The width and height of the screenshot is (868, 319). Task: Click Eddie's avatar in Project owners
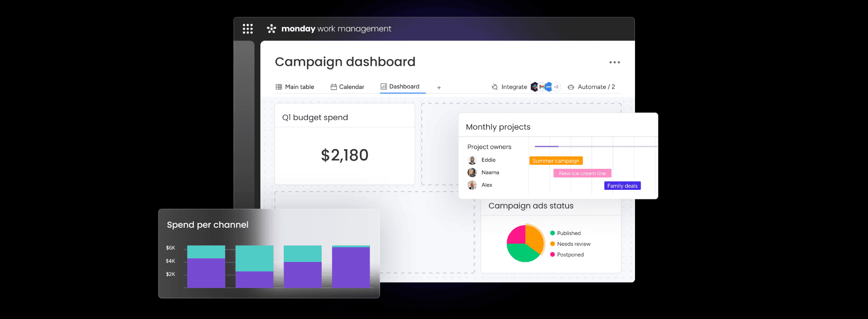coord(472,160)
